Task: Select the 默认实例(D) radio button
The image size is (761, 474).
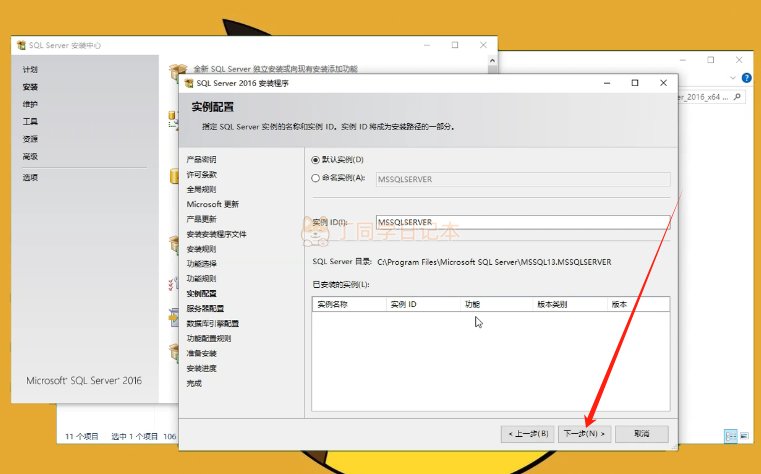Action: 317,160
